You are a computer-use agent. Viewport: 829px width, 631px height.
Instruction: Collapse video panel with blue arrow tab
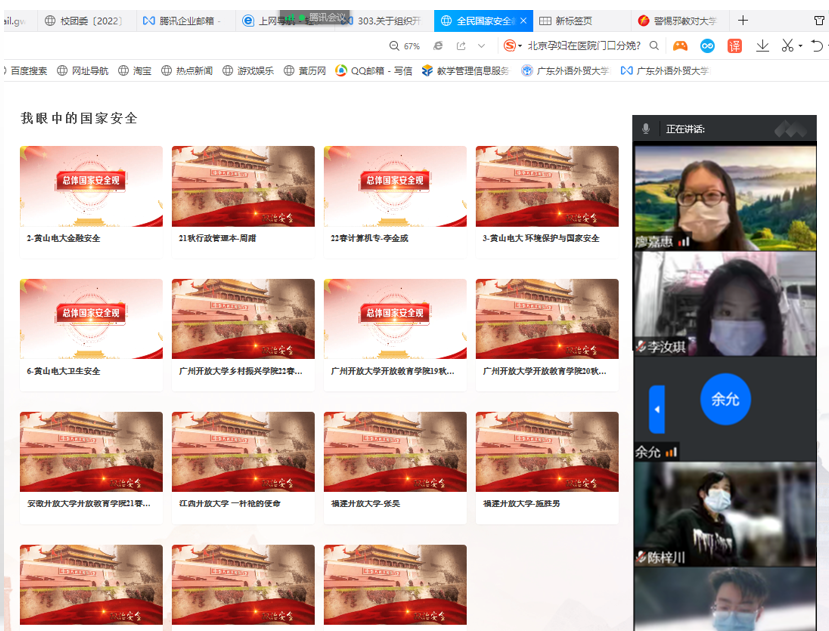pyautogui.click(x=657, y=409)
